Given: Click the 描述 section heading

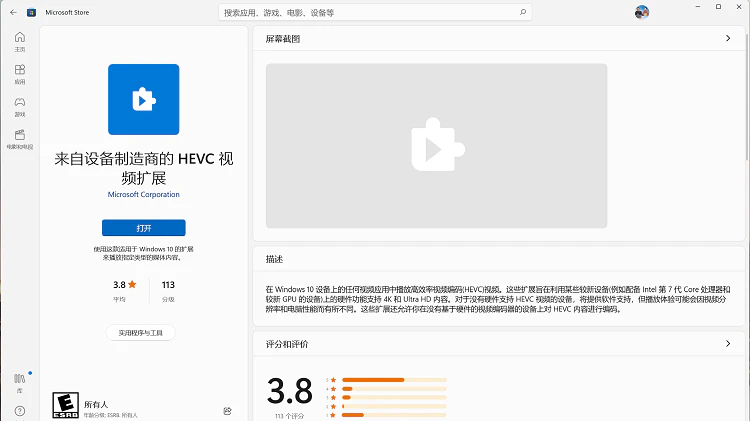Looking at the screenshot, I should 275,259.
